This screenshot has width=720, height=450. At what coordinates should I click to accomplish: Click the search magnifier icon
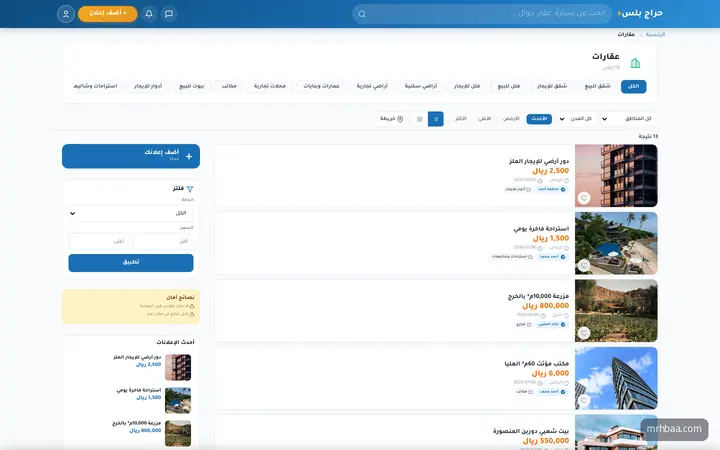(362, 14)
